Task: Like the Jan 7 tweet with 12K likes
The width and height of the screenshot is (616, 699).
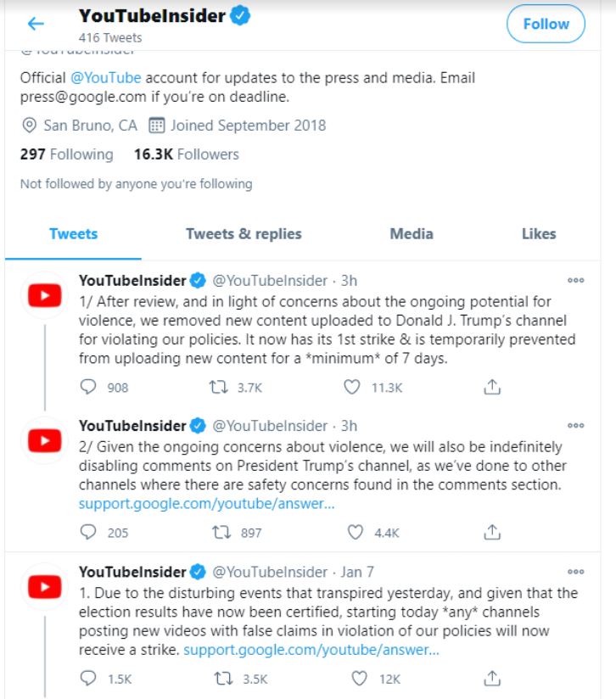Action: pyautogui.click(x=359, y=679)
